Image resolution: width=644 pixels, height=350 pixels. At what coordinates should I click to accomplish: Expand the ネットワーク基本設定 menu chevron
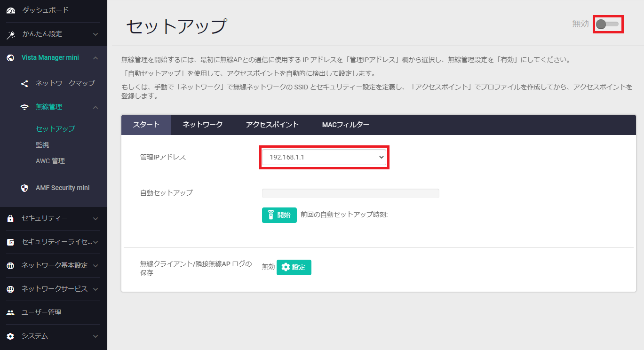tap(95, 266)
